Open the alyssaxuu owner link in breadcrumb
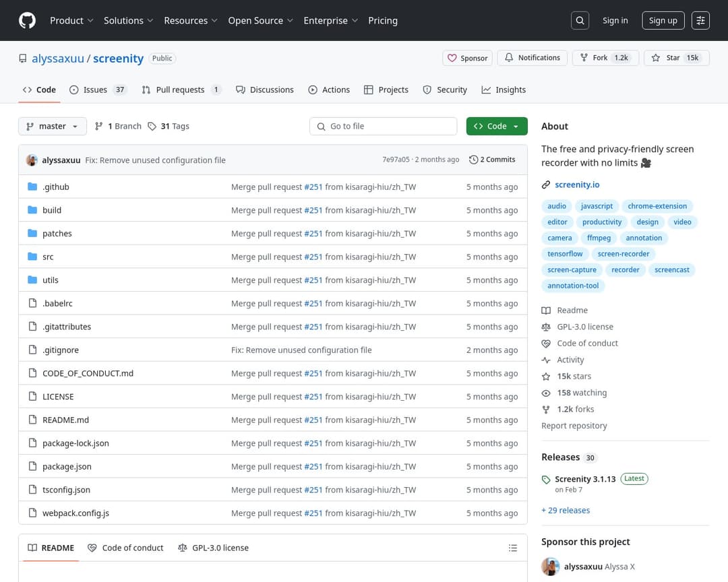 (58, 59)
